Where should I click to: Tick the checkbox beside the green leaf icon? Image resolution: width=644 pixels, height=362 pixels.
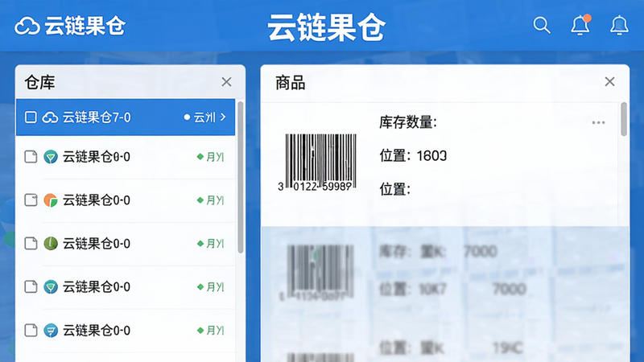coord(31,244)
